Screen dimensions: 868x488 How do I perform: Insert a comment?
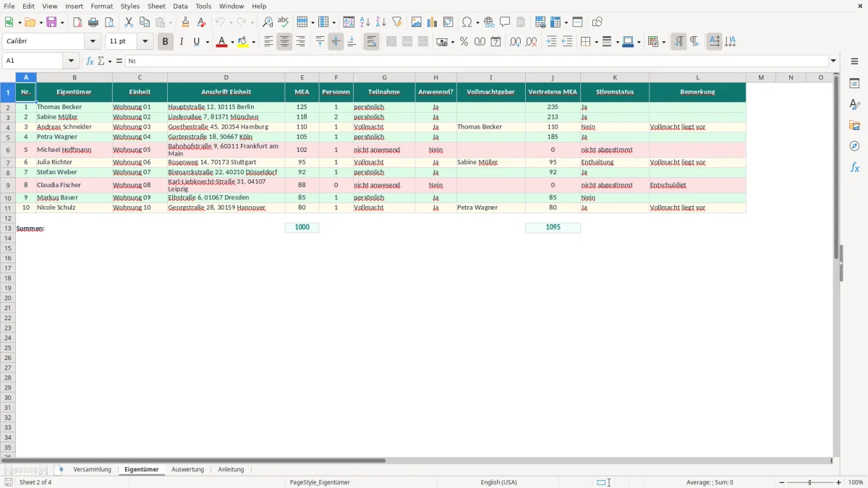(x=505, y=22)
